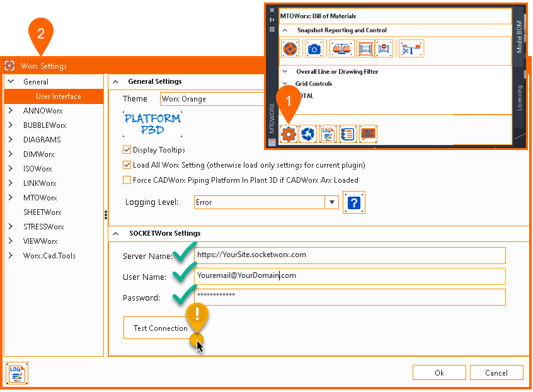Screen dimensions: 533x392
Task: Select STRESSWorx in the settings tree
Action: (43, 227)
